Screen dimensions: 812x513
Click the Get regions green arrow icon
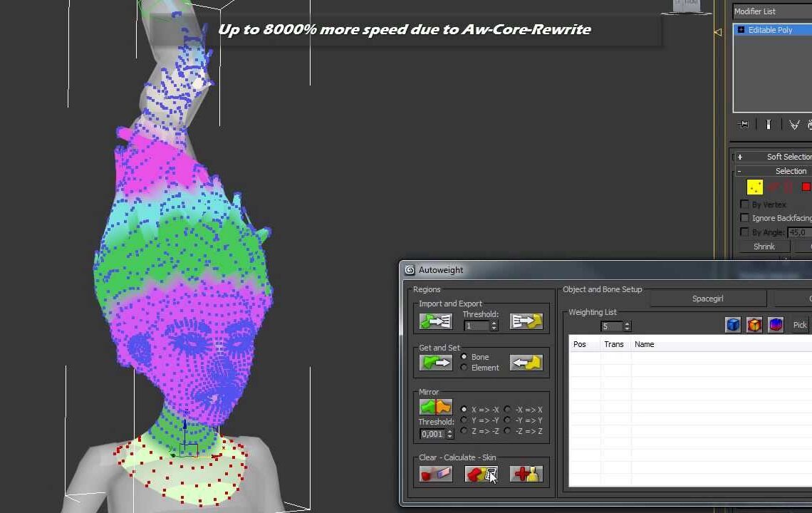pyautogui.click(x=435, y=363)
